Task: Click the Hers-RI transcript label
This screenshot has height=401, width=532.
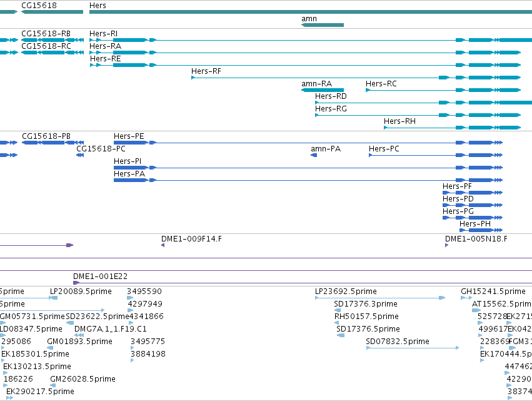Action: [104, 34]
